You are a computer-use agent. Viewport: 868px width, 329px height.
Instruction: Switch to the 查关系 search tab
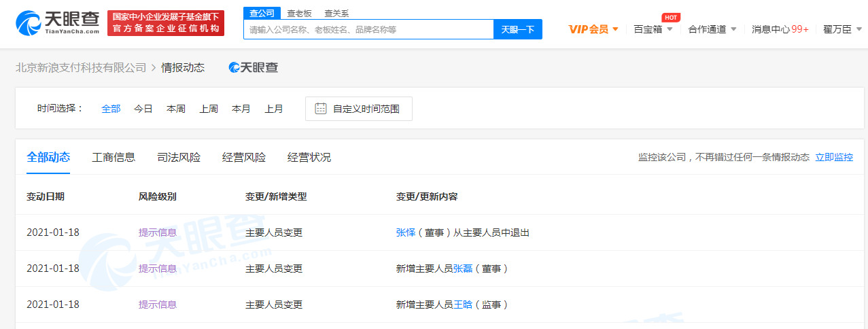[336, 13]
